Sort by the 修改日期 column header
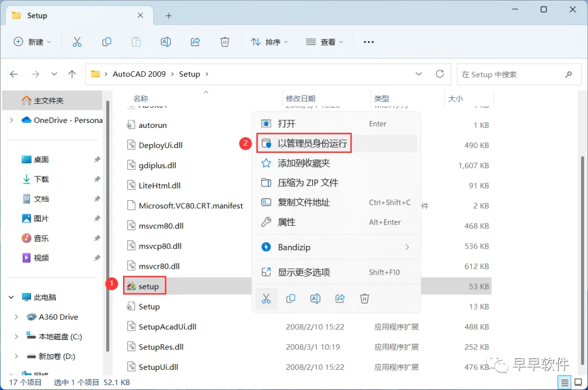 pos(301,98)
